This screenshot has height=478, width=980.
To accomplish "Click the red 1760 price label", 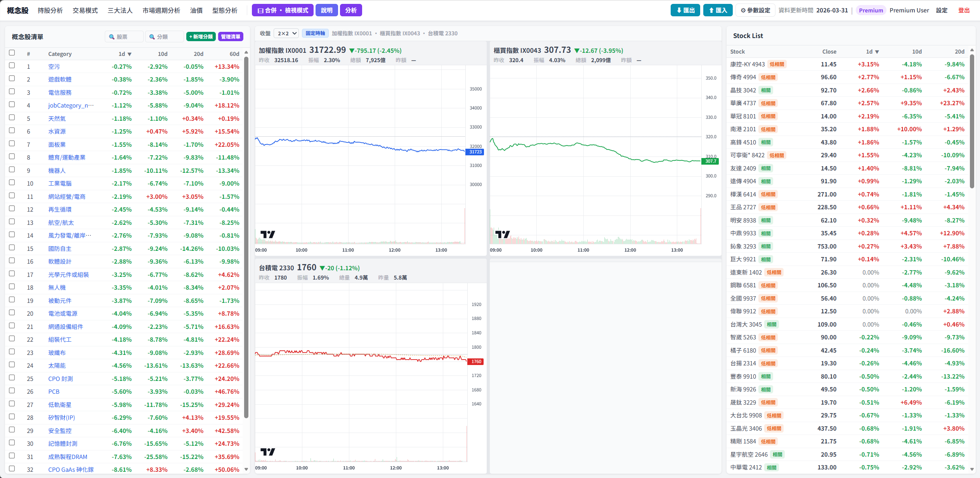I will 476,362.
